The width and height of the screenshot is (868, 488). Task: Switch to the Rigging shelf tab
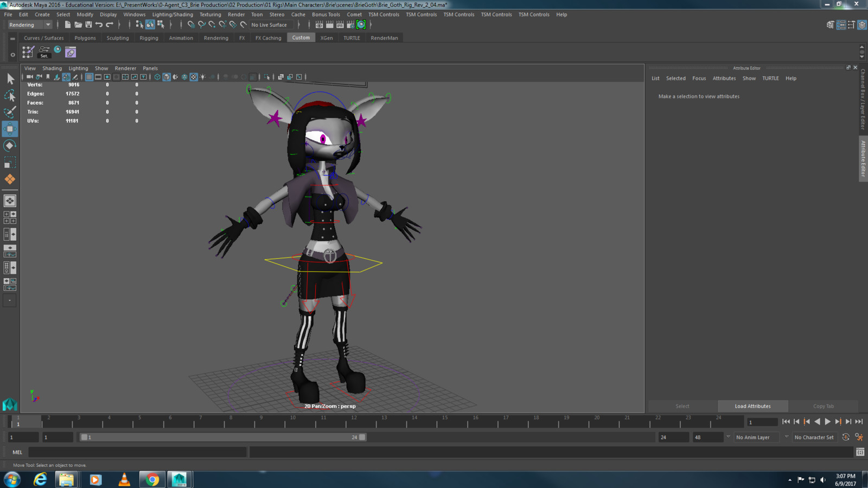[x=149, y=38]
